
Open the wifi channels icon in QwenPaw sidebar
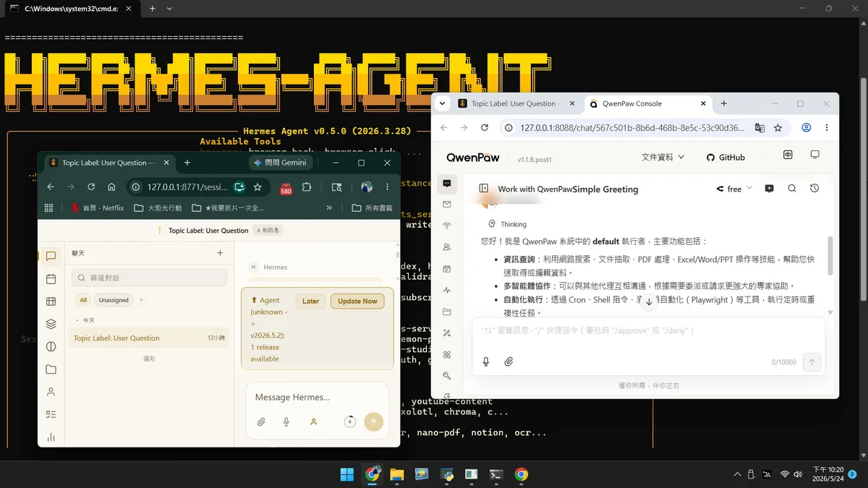click(447, 226)
